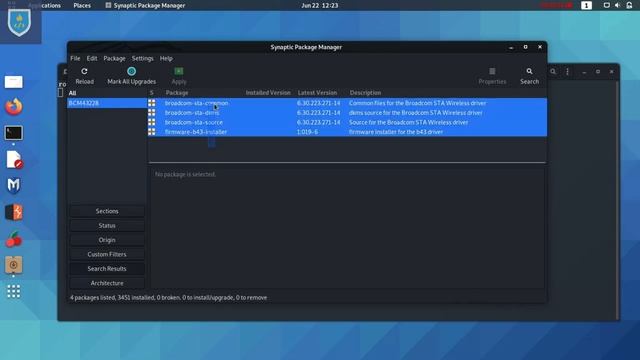
Task: Toggle status box for firmware-b43-installer
Action: tap(152, 132)
